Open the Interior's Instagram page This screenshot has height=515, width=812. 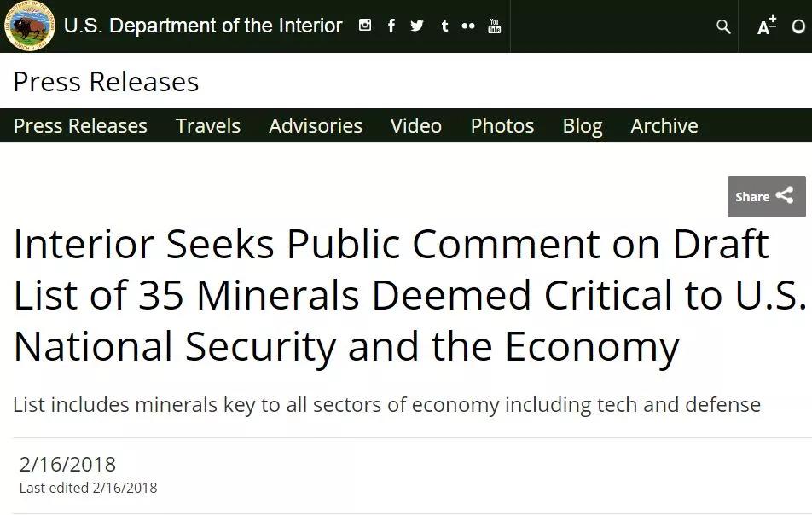click(365, 26)
